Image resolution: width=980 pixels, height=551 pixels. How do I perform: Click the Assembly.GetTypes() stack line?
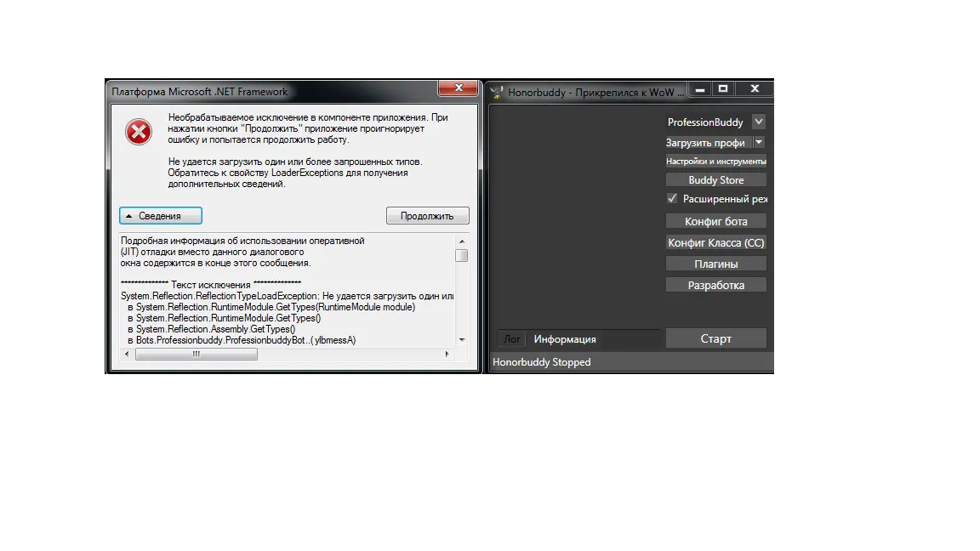coord(212,329)
